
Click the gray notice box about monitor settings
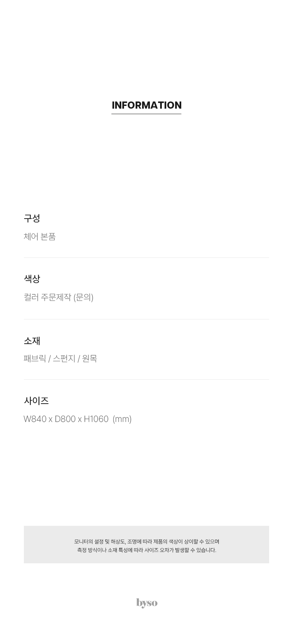(146, 545)
